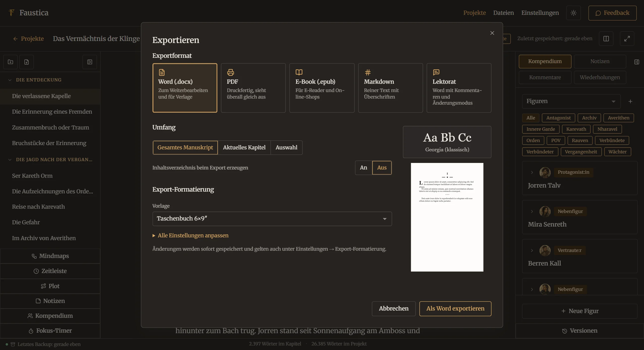The image size is (644, 350).
Task: Open the Fokus-Timer
Action: point(50,331)
